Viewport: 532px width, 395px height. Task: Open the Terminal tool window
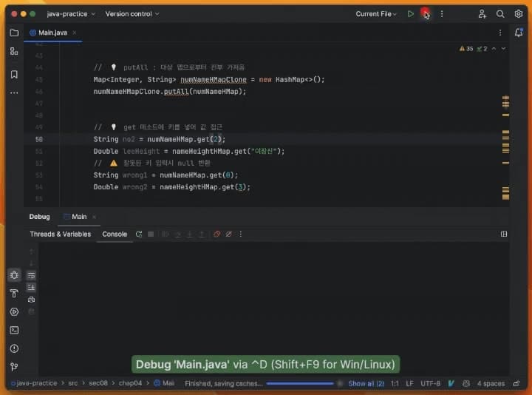pos(14,330)
